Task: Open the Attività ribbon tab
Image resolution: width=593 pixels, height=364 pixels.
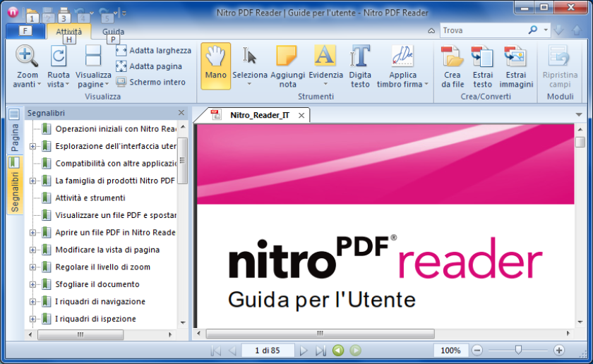Action: (x=69, y=31)
